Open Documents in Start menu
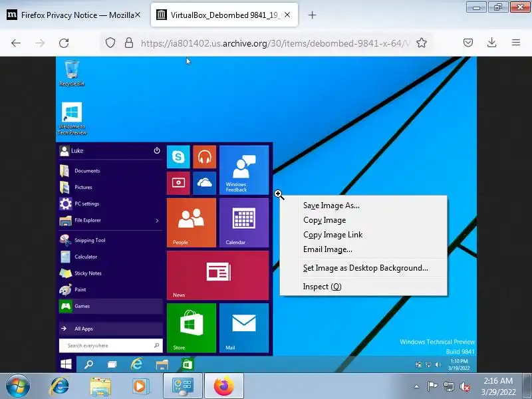 point(110,171)
